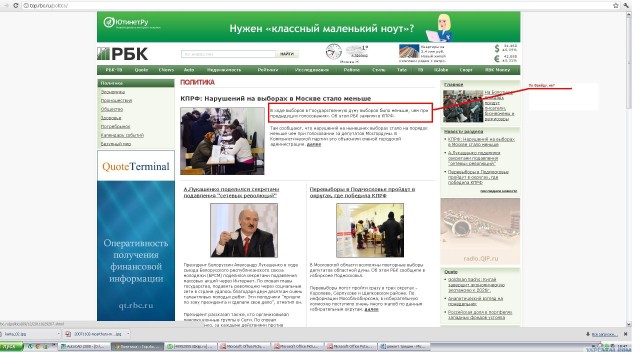This screenshot has height=360, width=640.
Task: Open Аналитический взгляд link under Quote
Action: point(475,301)
